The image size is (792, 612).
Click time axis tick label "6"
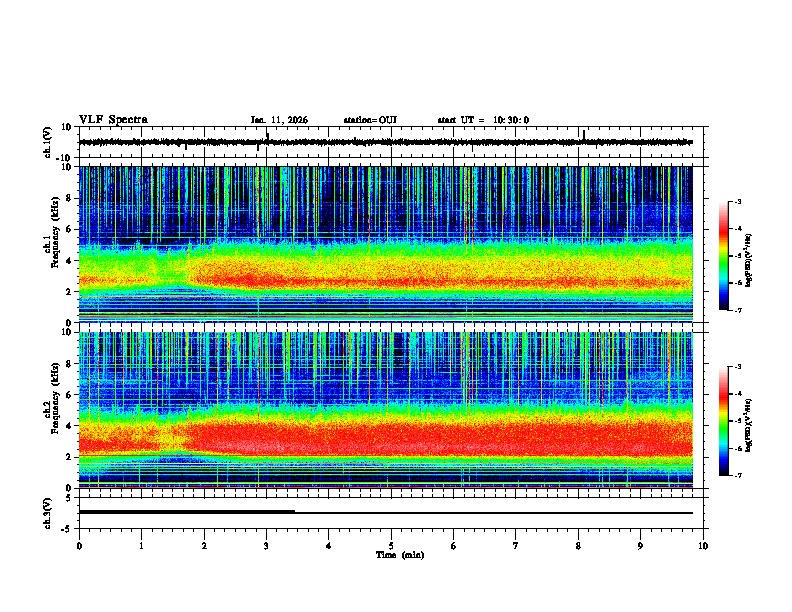(x=453, y=546)
